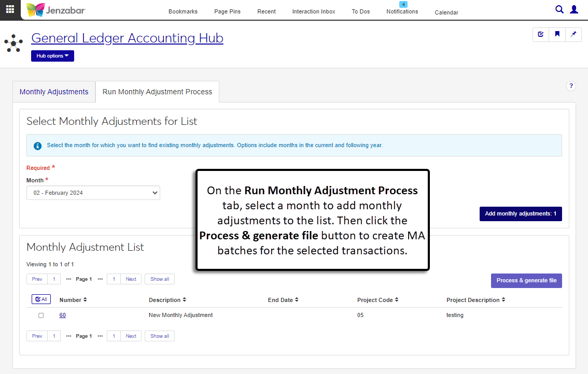Click the bottom Prev pagination button
The image size is (588, 374).
pyautogui.click(x=37, y=336)
